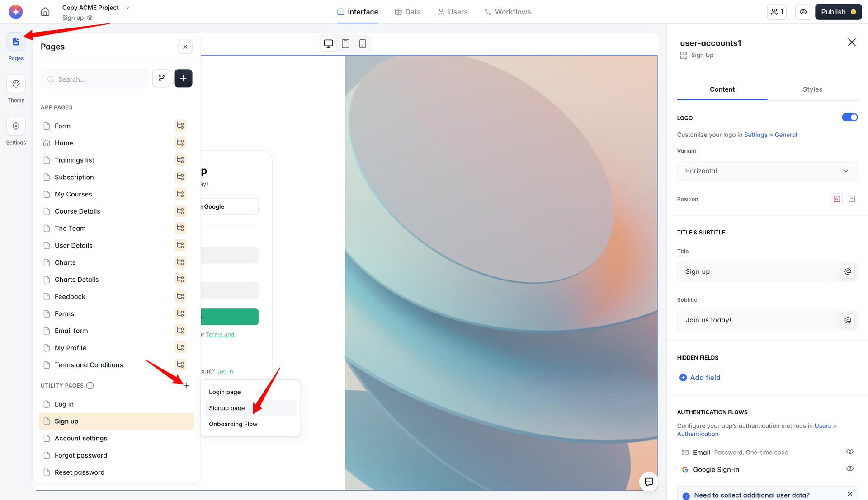The width and height of the screenshot is (868, 500).
Task: Open preview with the eye icon
Action: point(803,12)
